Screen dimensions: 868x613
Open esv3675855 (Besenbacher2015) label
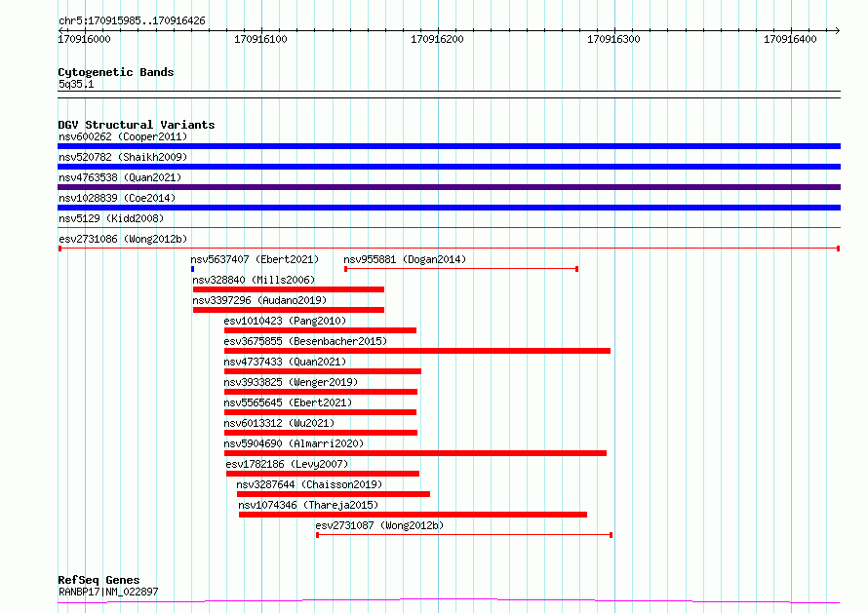coord(305,341)
